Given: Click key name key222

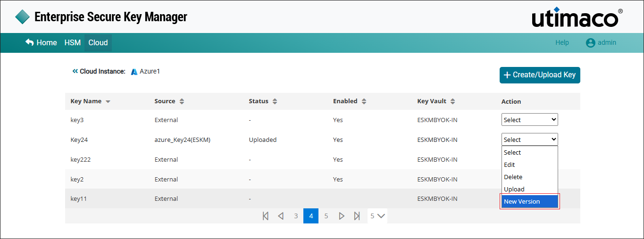Looking at the screenshot, I should coord(80,160).
